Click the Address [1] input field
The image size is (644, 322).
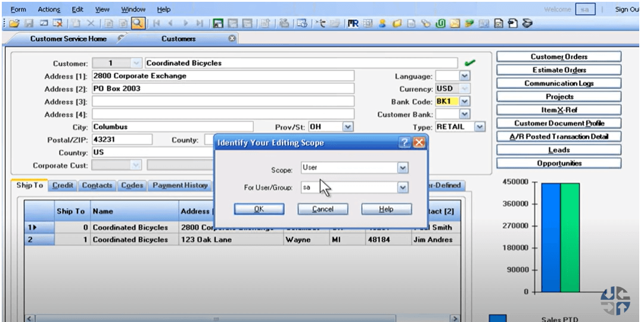click(x=223, y=76)
